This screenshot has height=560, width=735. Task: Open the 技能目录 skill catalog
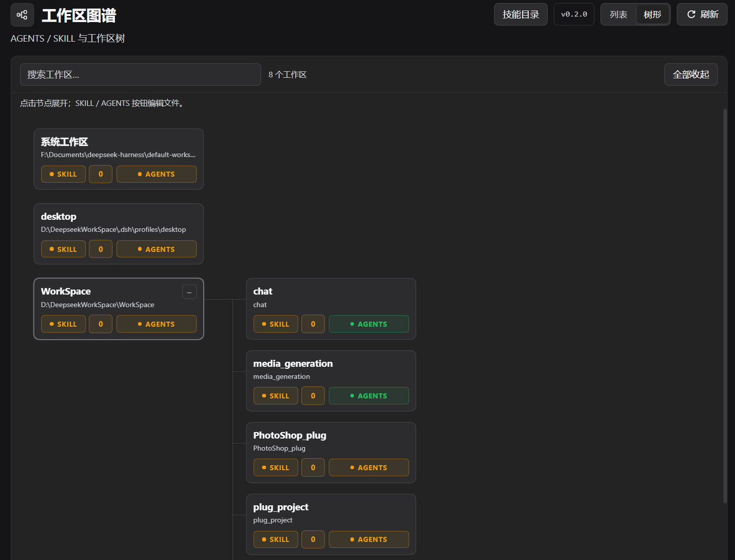(521, 15)
